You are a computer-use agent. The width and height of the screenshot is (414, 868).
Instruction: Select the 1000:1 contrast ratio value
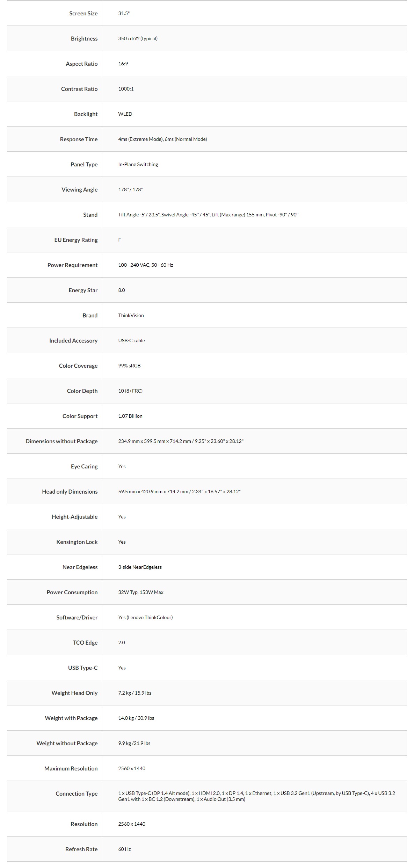coord(126,89)
